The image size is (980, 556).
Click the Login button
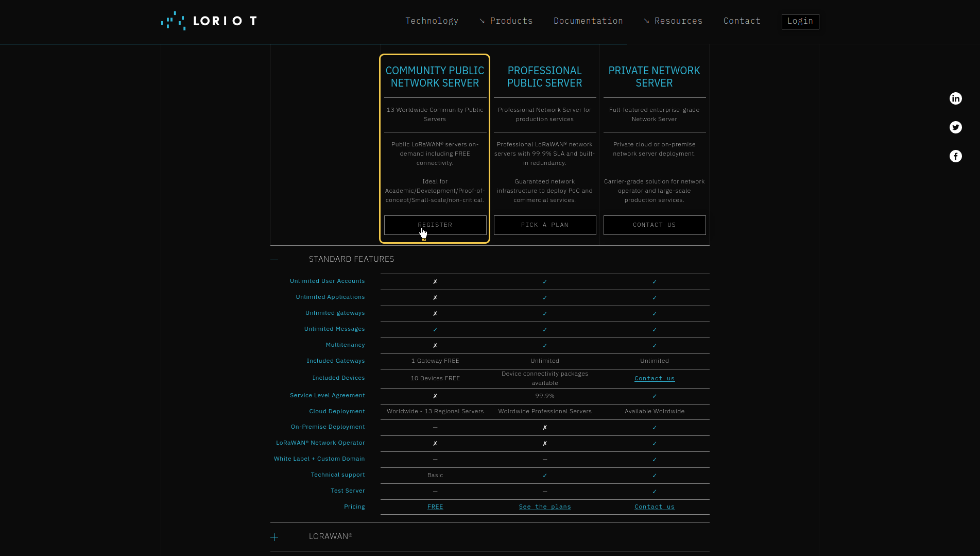coord(800,21)
